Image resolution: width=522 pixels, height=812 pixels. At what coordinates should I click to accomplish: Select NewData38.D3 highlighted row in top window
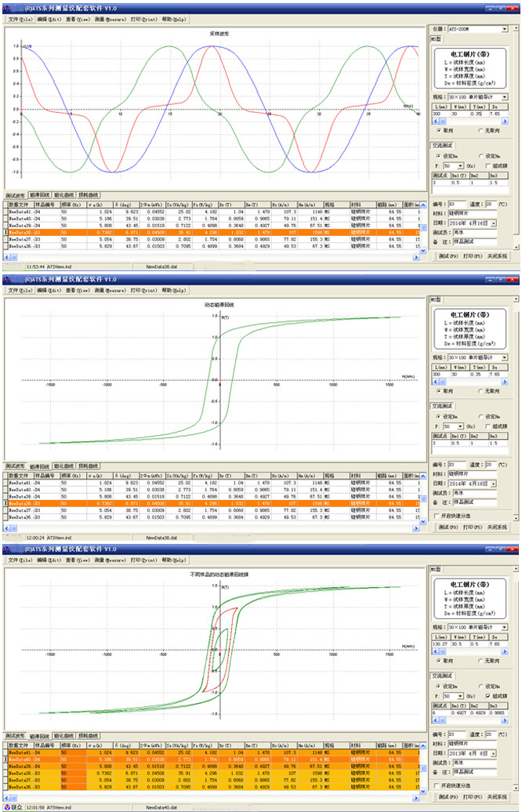(213, 233)
